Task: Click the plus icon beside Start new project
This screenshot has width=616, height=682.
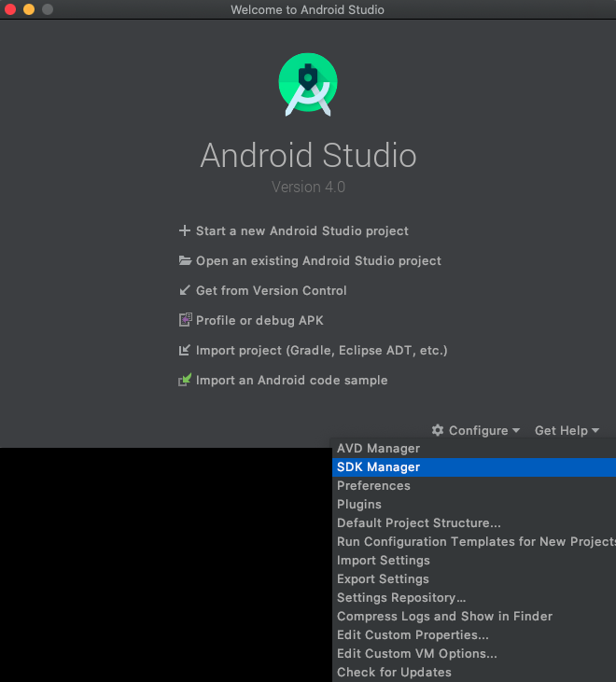Action: [x=185, y=230]
